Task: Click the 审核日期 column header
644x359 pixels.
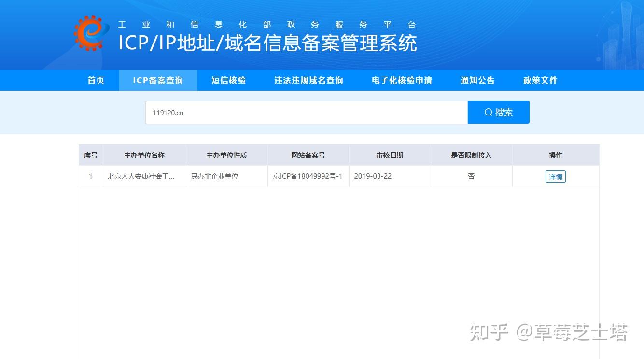Action: pyautogui.click(x=390, y=155)
